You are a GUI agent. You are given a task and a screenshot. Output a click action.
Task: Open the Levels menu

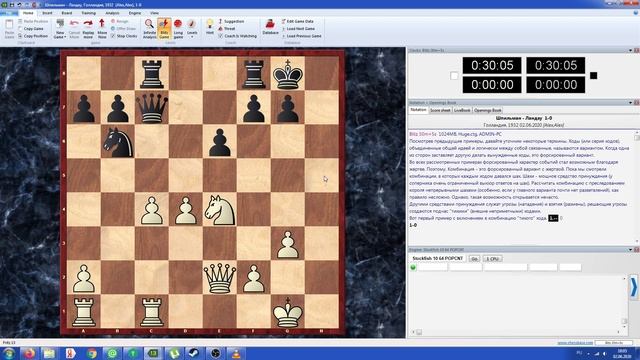click(192, 29)
